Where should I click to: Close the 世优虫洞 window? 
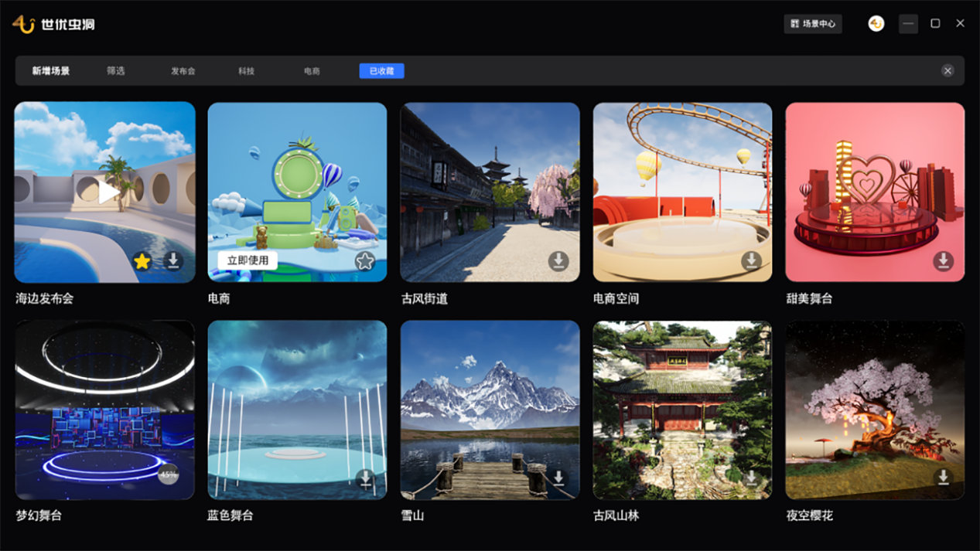960,24
